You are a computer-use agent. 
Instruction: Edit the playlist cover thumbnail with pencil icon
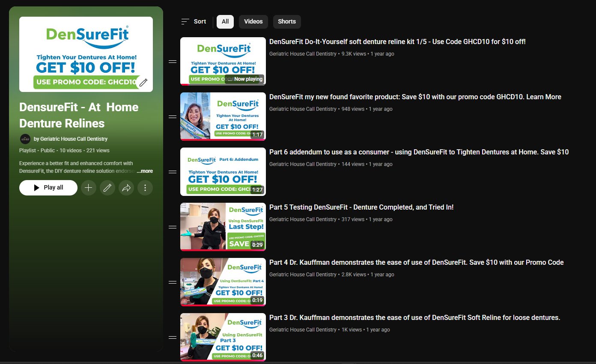click(x=143, y=83)
